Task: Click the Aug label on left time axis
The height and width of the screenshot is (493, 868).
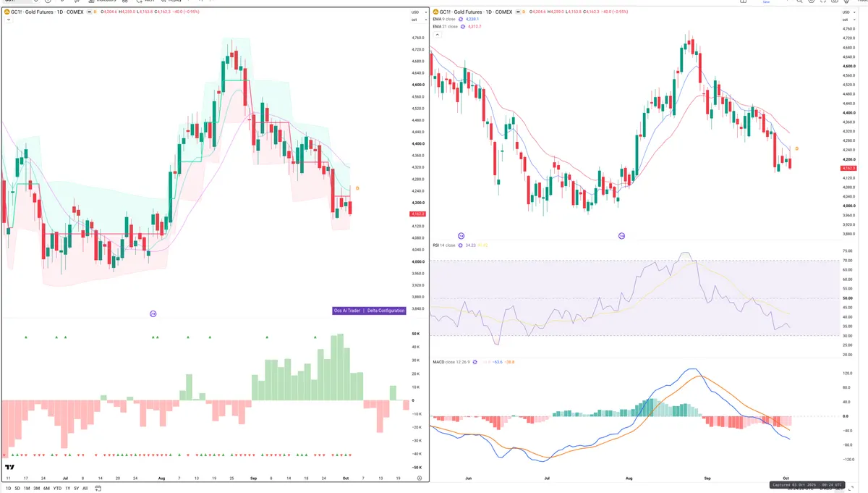Action: click(x=161, y=479)
